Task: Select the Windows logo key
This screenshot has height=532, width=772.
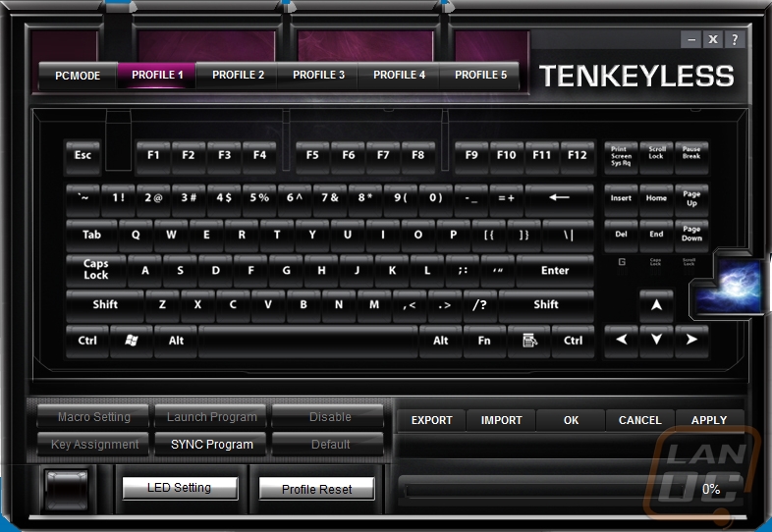Action: click(131, 341)
